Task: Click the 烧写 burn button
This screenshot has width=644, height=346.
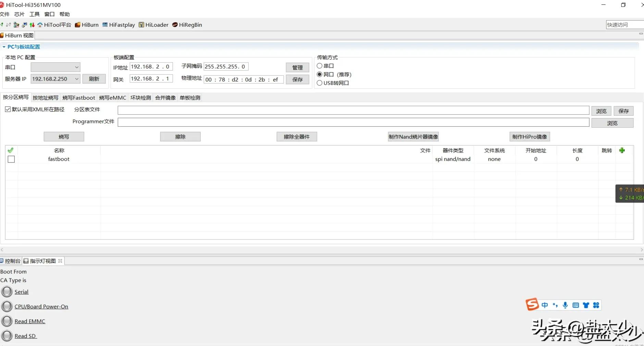Action: [64, 136]
